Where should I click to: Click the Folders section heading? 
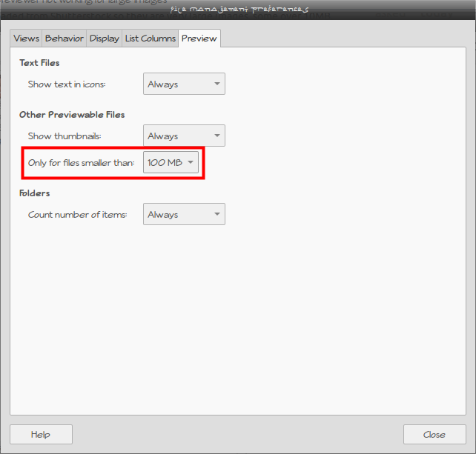pos(35,193)
